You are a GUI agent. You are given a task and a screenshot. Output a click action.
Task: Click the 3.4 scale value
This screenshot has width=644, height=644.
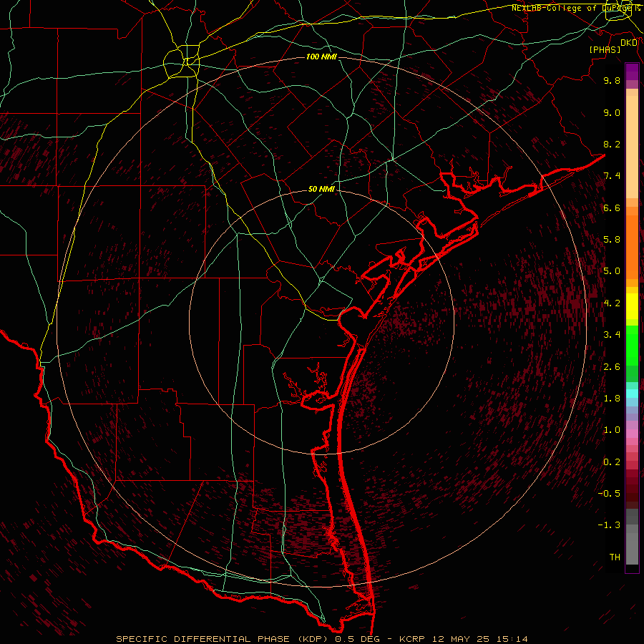click(612, 335)
